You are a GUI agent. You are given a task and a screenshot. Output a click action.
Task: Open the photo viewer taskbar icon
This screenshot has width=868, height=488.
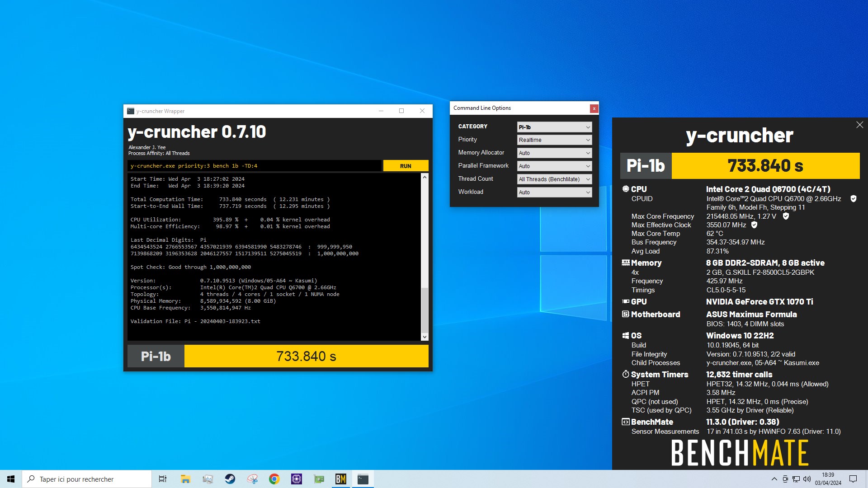coord(208,479)
